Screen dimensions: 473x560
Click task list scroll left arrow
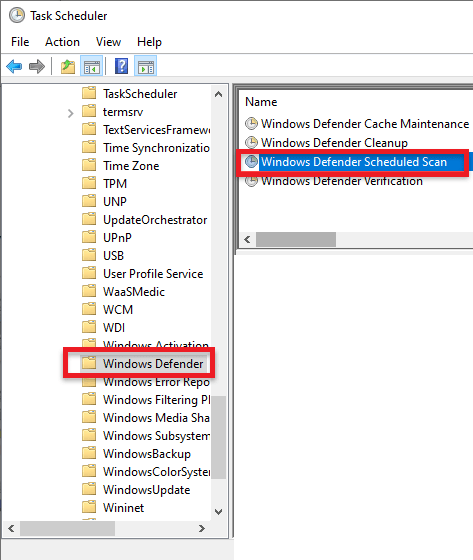pos(248,239)
